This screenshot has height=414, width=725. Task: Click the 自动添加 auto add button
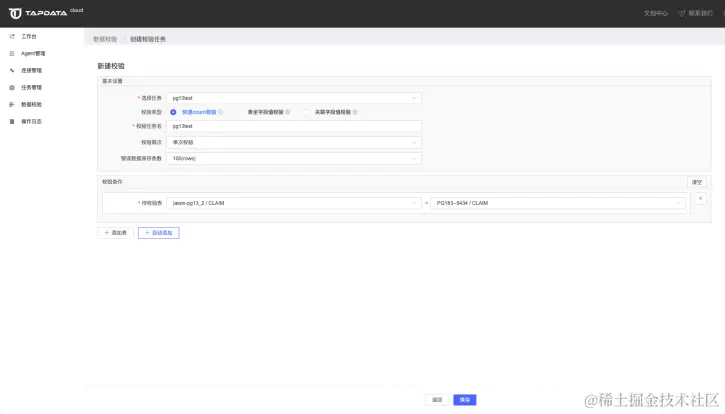coord(159,233)
